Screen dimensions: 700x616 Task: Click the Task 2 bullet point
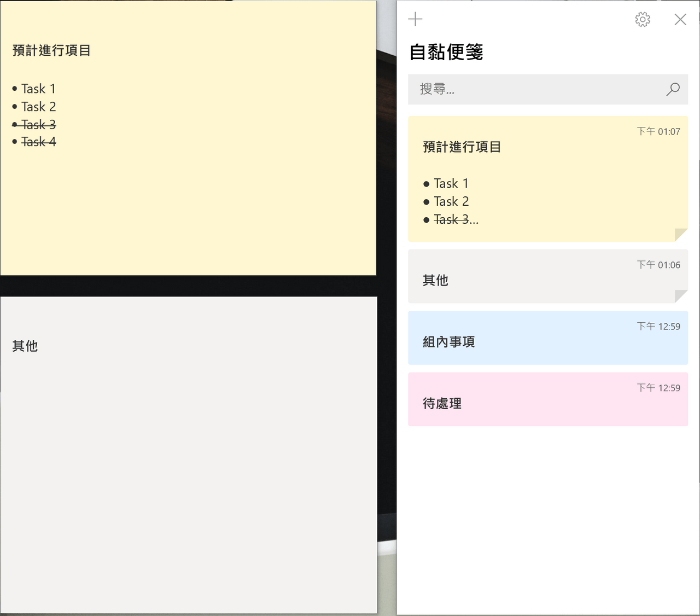point(14,106)
